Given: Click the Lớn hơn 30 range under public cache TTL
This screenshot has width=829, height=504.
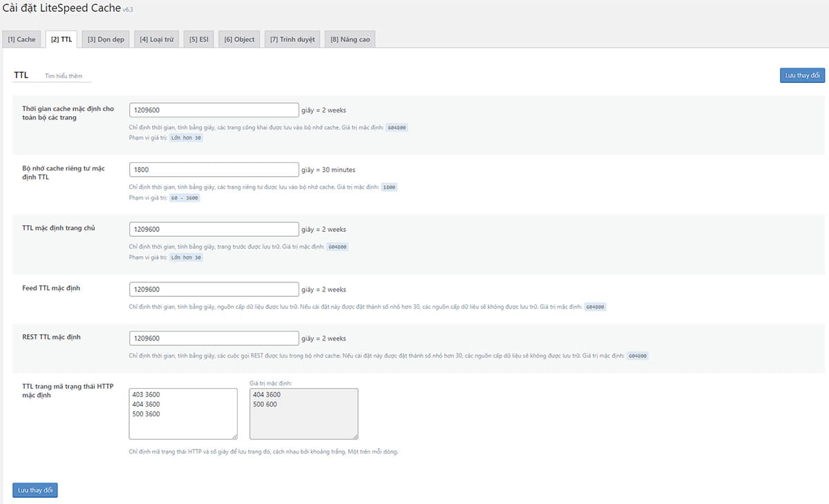Looking at the screenshot, I should click(x=187, y=138).
